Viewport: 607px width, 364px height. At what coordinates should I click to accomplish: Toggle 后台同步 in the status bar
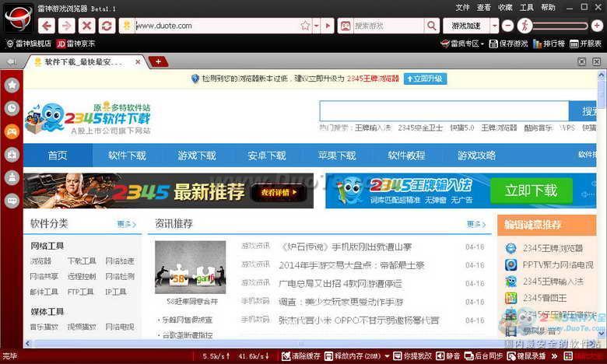(x=483, y=356)
